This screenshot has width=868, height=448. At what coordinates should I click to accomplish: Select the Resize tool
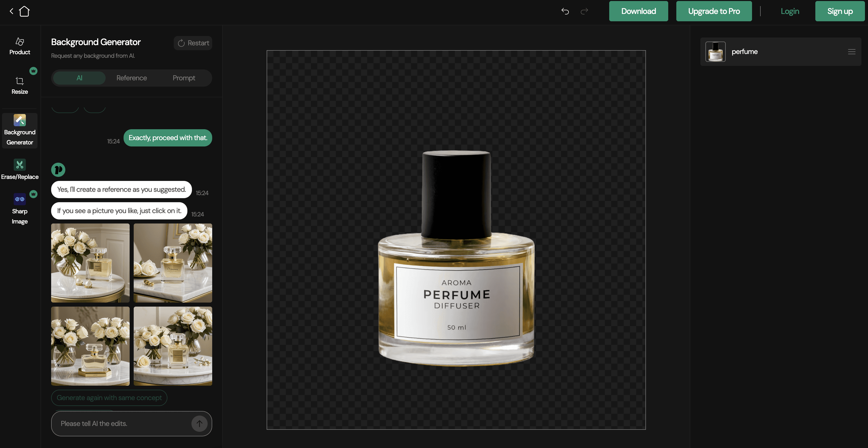point(19,86)
